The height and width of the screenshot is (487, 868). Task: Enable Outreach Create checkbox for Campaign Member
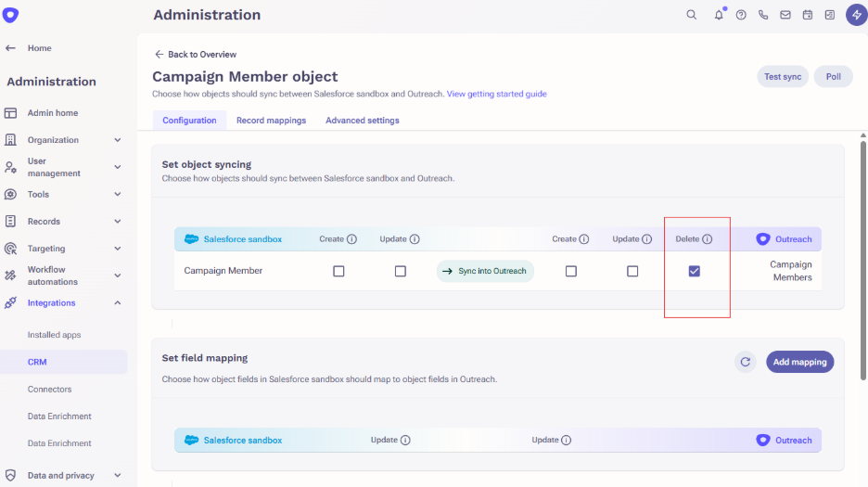570,271
